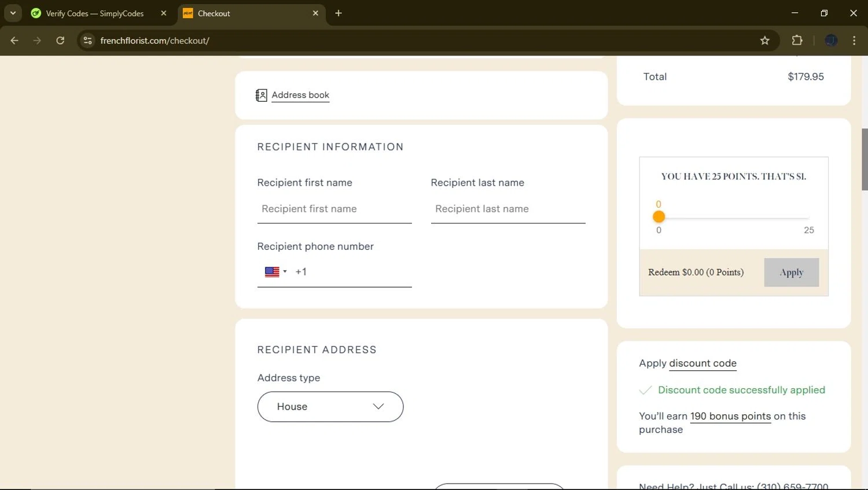
Task: Close the Checkout tab
Action: pos(315,13)
